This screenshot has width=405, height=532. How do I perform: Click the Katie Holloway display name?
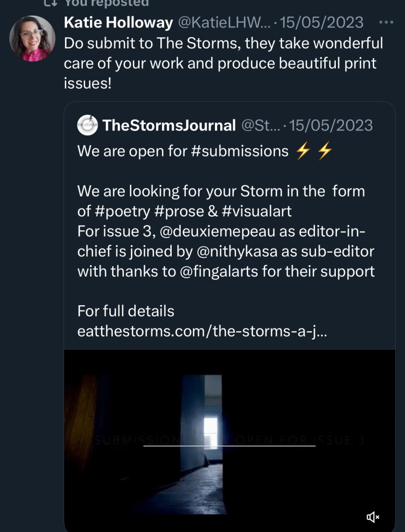tap(118, 22)
